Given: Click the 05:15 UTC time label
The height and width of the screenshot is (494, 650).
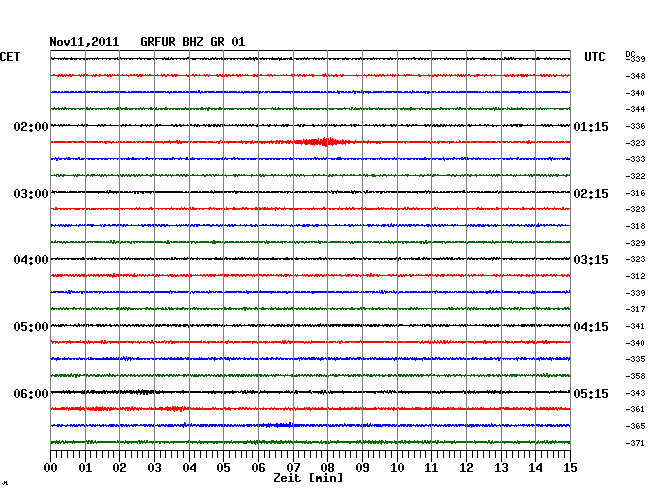Looking at the screenshot, I should coord(591,393).
